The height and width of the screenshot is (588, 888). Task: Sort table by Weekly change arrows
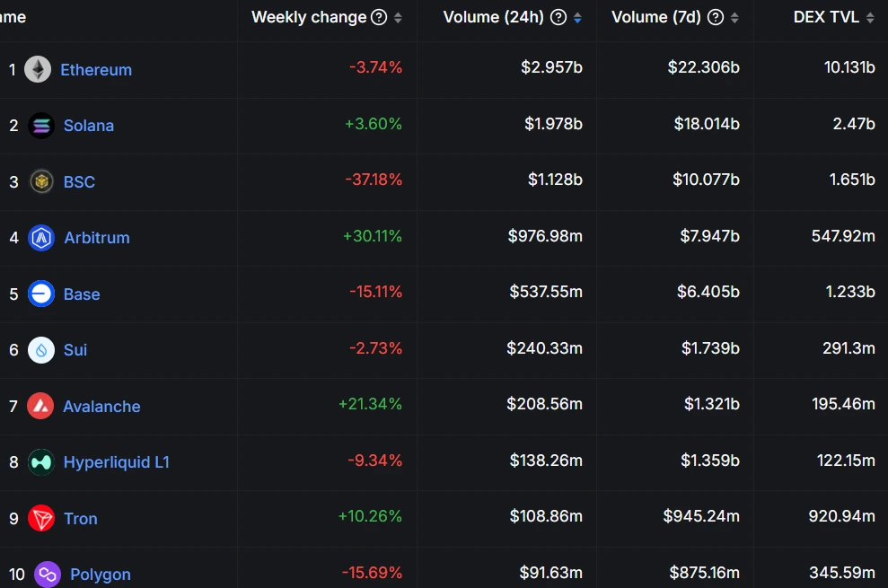tap(398, 18)
